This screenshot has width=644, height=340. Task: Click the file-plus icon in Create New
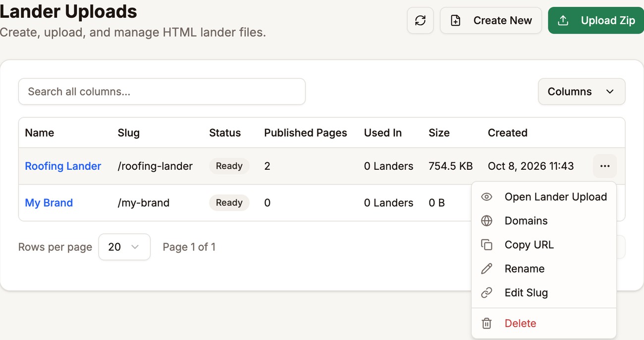[455, 20]
